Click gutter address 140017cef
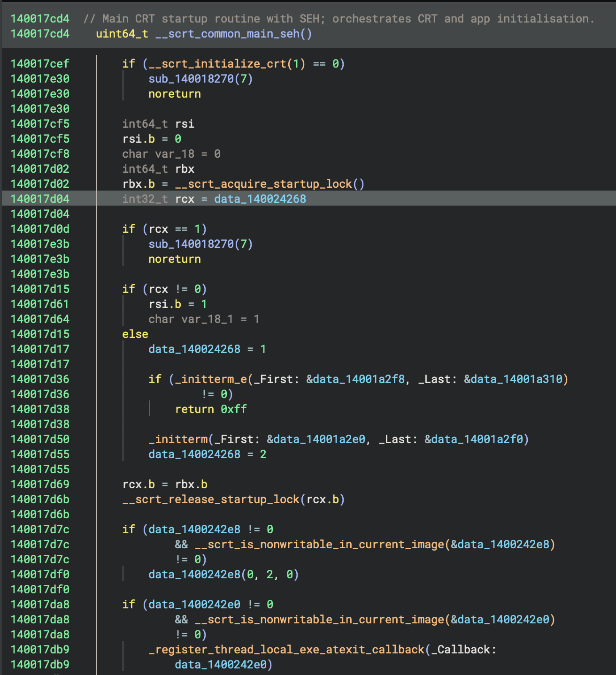616x675 pixels. coord(40,64)
